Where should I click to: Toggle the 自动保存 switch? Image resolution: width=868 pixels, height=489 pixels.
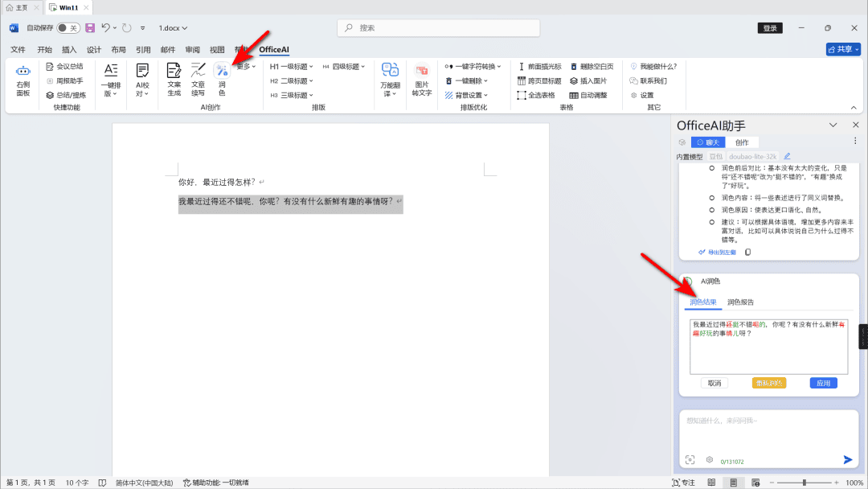click(68, 27)
